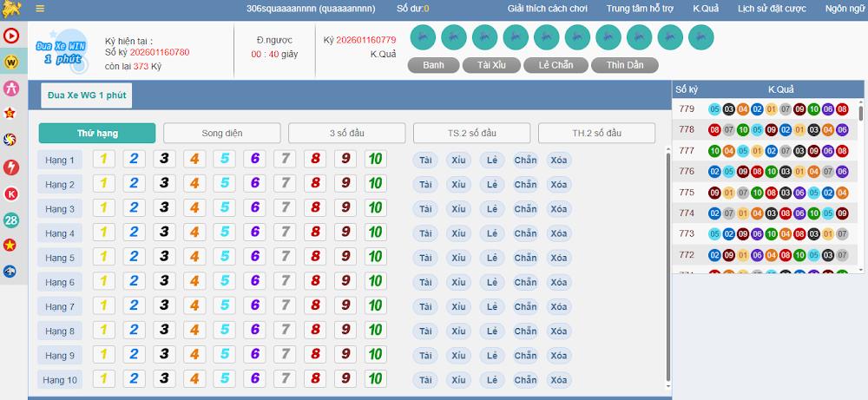The image size is (868, 400).
Task: Click the red K icon in sidebar
Action: click(11, 193)
